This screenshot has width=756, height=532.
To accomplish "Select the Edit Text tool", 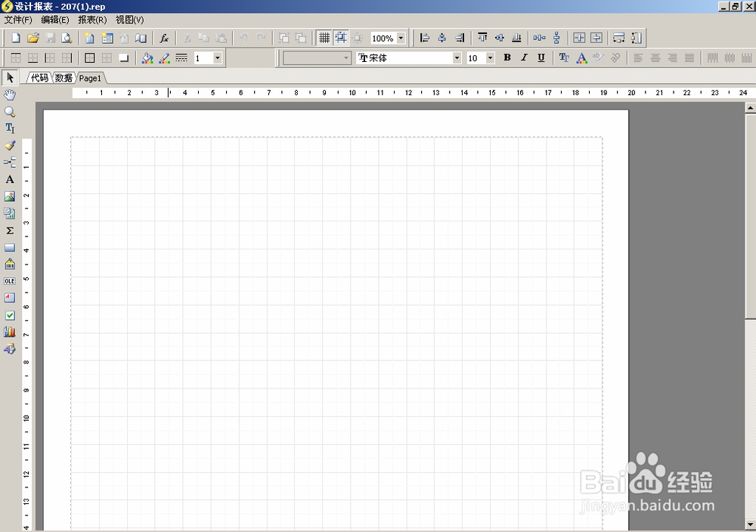I will [10, 128].
